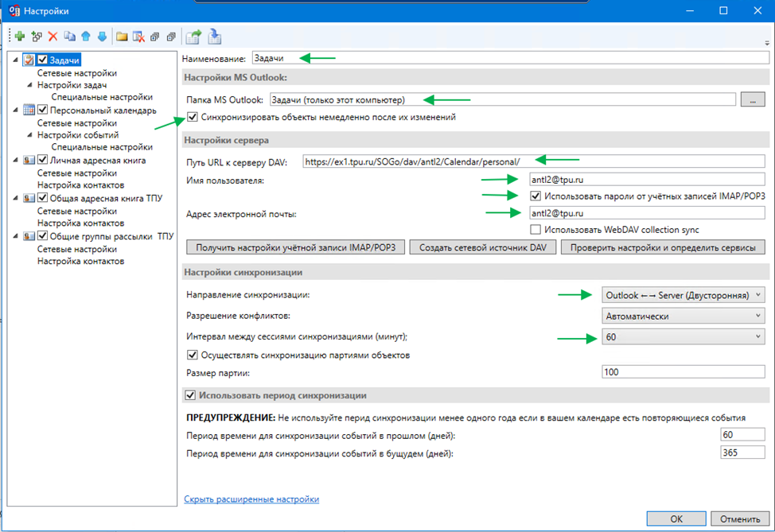
Task: Confirm settings with the OK button
Action: click(676, 518)
